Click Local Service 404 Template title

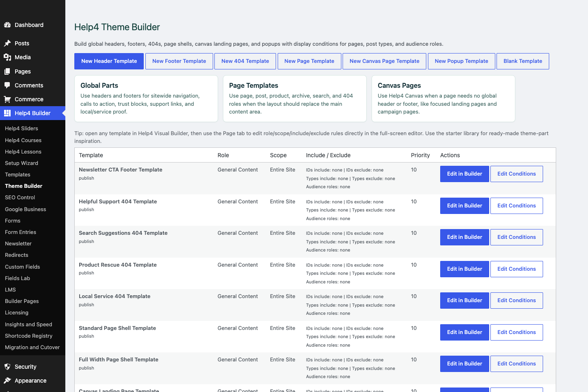pos(114,296)
